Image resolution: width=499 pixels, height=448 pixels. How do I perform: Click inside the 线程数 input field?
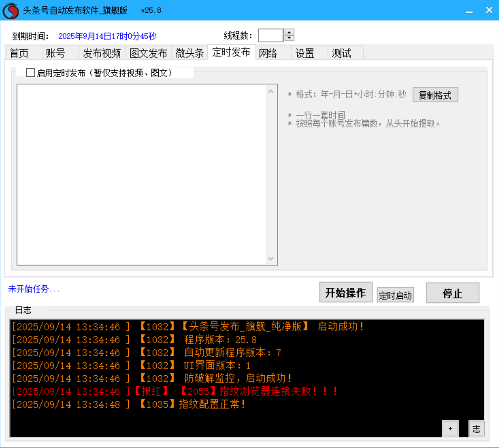[270, 35]
